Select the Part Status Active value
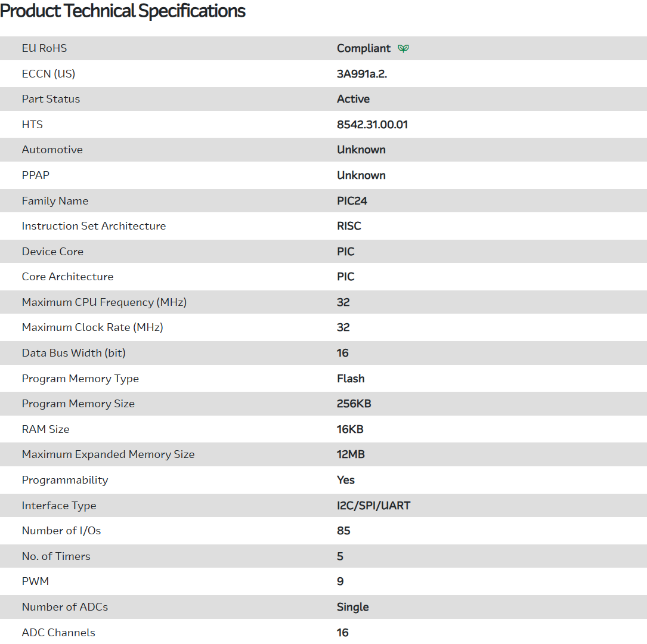 [x=353, y=99]
